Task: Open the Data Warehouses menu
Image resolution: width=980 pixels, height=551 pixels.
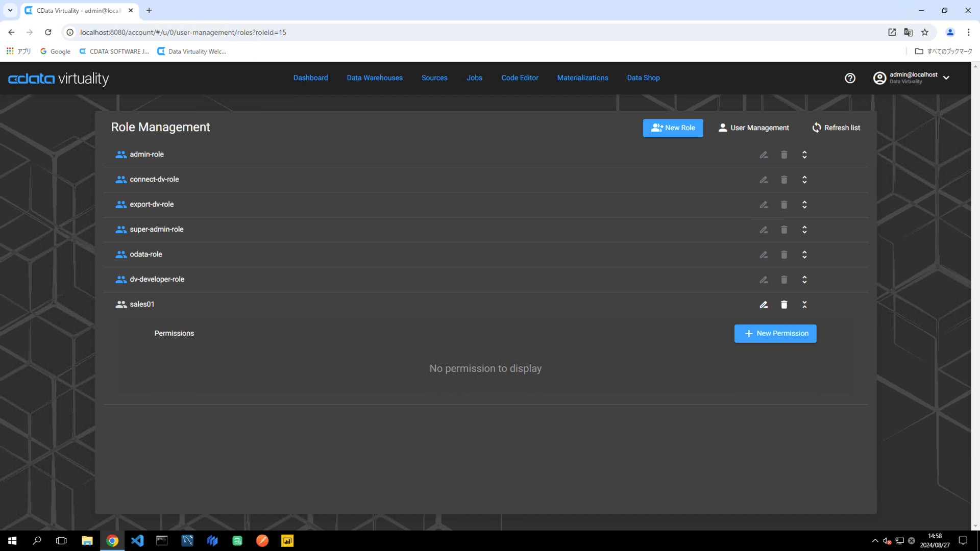Action: [375, 78]
